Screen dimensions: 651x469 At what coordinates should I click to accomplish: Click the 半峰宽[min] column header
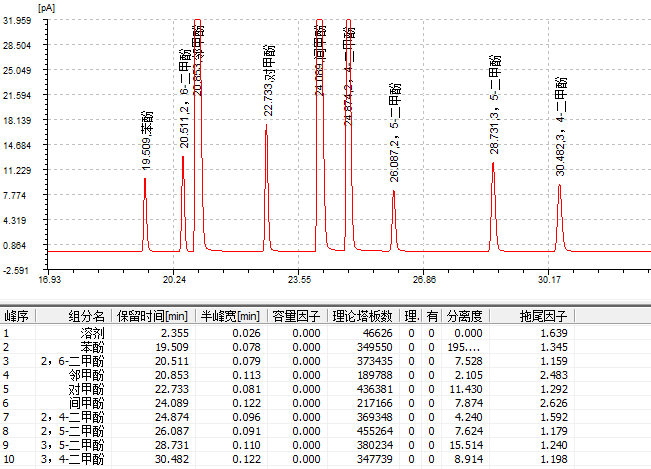(229, 315)
